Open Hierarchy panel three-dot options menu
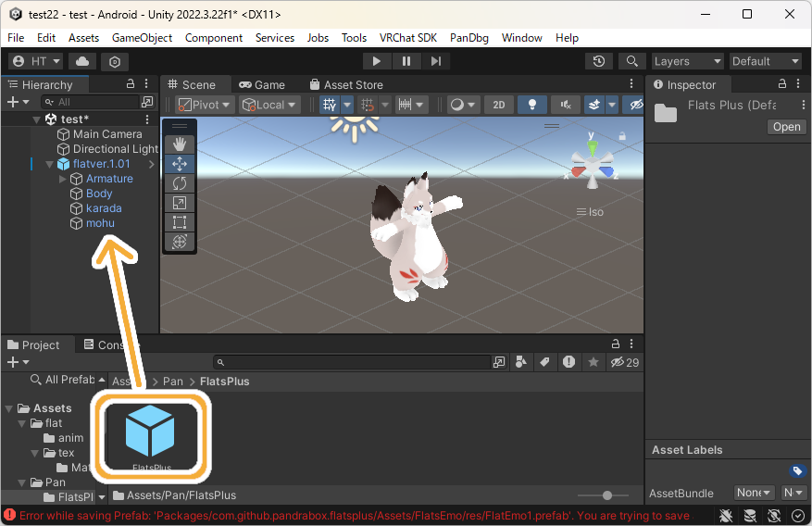Viewport: 812px width, 526px height. 146,84
